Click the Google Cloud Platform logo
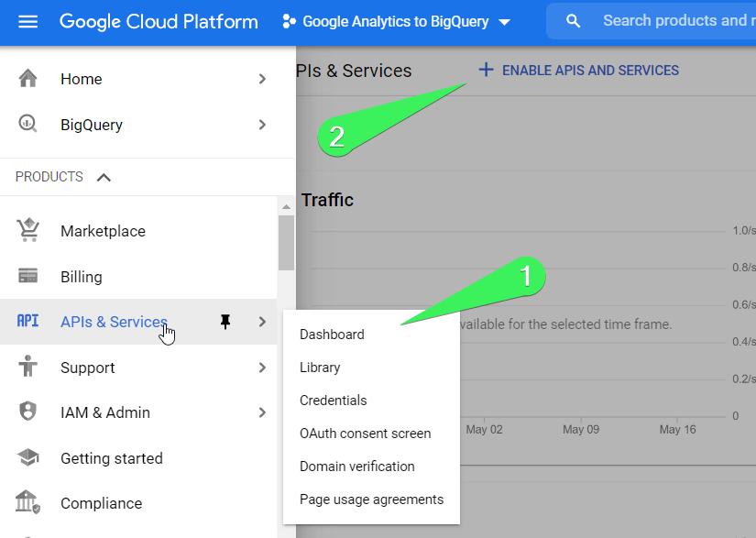This screenshot has width=756, height=538. (x=159, y=22)
